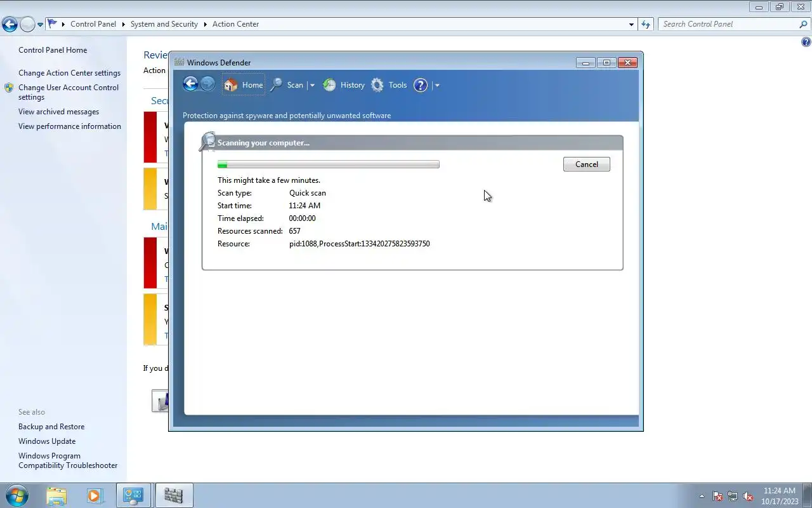
Task: Click the Quick scan type value
Action: tap(308, 193)
